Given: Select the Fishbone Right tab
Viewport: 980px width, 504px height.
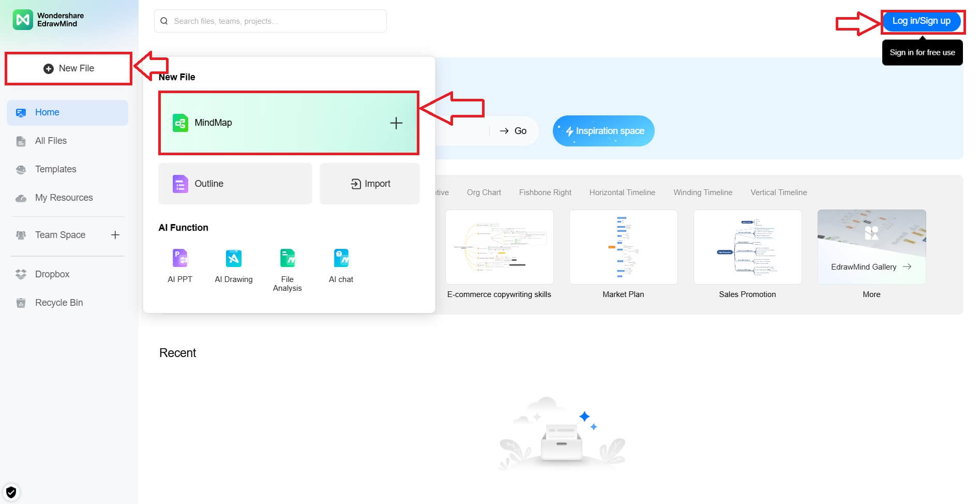Looking at the screenshot, I should (x=545, y=192).
